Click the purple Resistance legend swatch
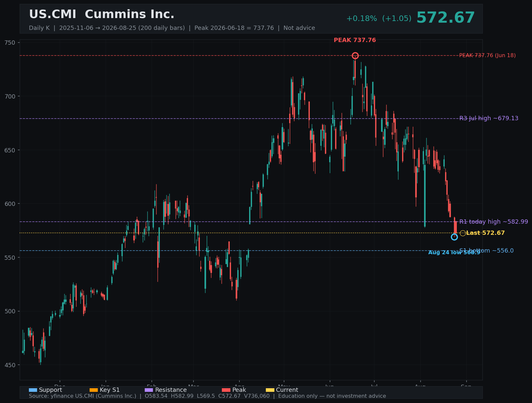This screenshot has height=403, width=532. click(149, 390)
